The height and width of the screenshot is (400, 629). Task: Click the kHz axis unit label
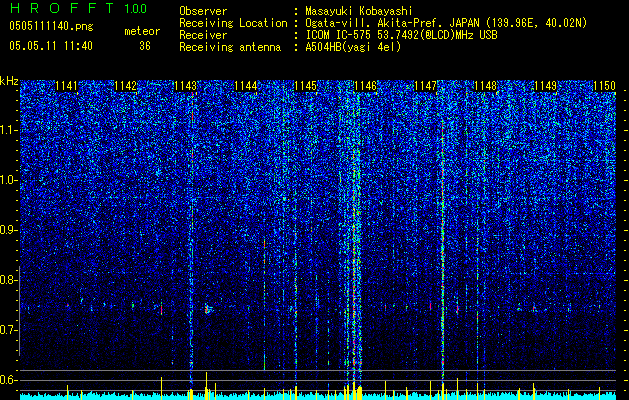[x=9, y=81]
